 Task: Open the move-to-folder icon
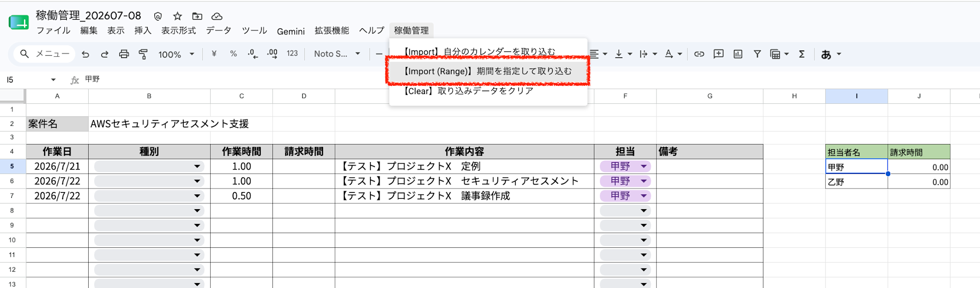tap(197, 16)
